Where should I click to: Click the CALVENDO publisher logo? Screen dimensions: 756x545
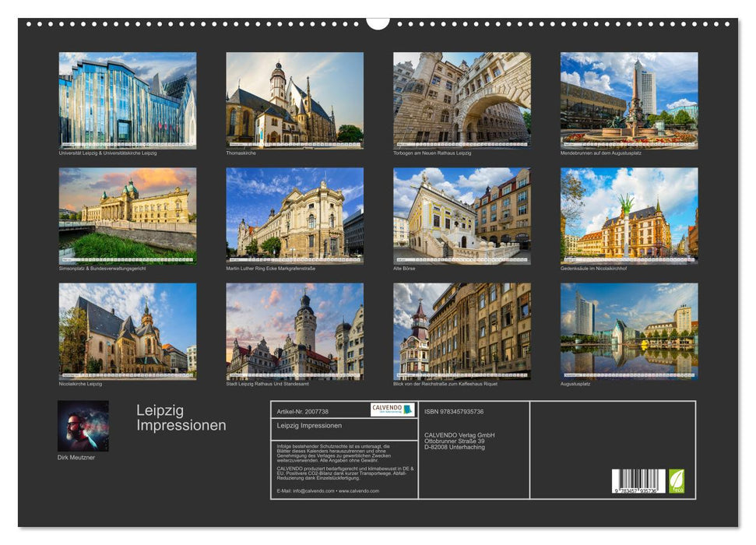click(388, 410)
